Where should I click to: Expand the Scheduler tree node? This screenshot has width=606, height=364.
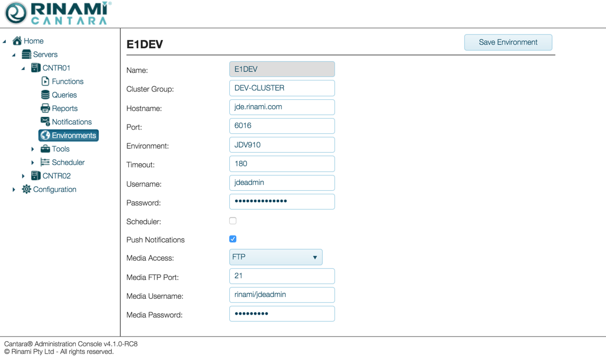33,163
